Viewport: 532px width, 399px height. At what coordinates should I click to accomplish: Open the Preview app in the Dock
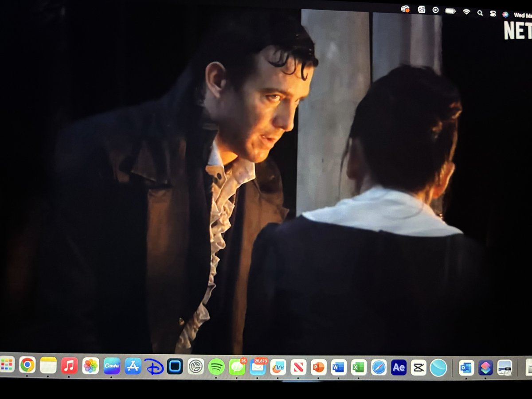505,368
